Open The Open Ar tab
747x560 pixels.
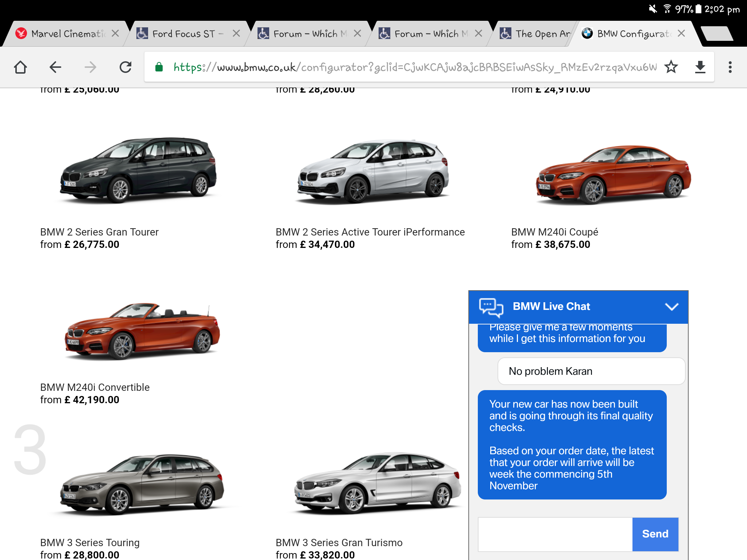tap(536, 34)
